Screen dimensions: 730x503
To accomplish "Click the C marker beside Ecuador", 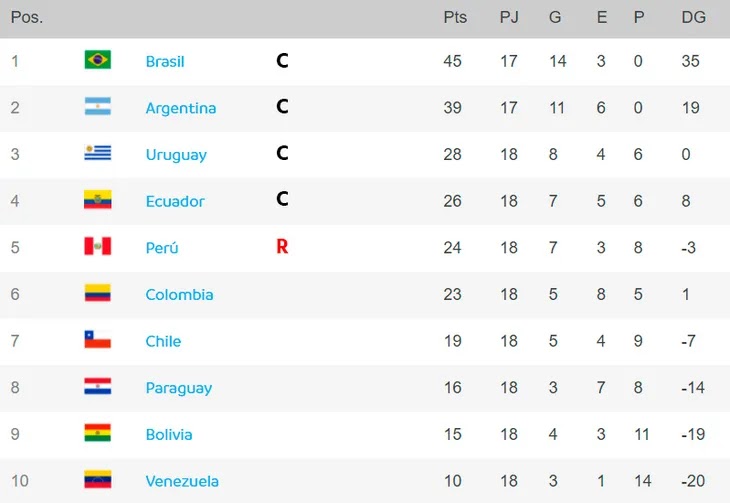I will point(282,200).
